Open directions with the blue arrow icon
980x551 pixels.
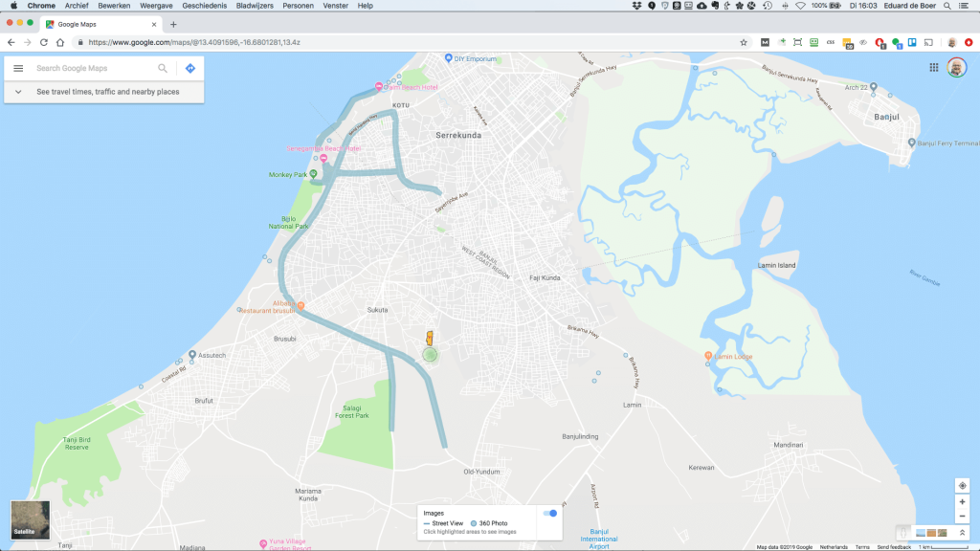point(190,69)
